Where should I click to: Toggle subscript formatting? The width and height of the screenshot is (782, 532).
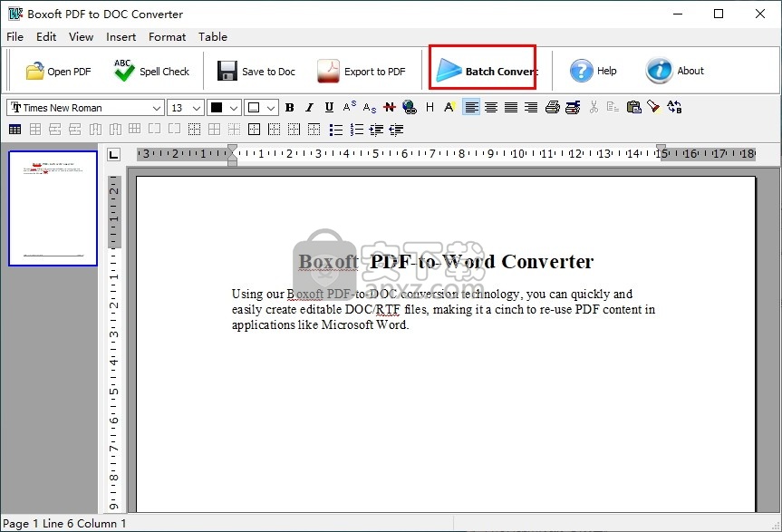pyautogui.click(x=369, y=107)
